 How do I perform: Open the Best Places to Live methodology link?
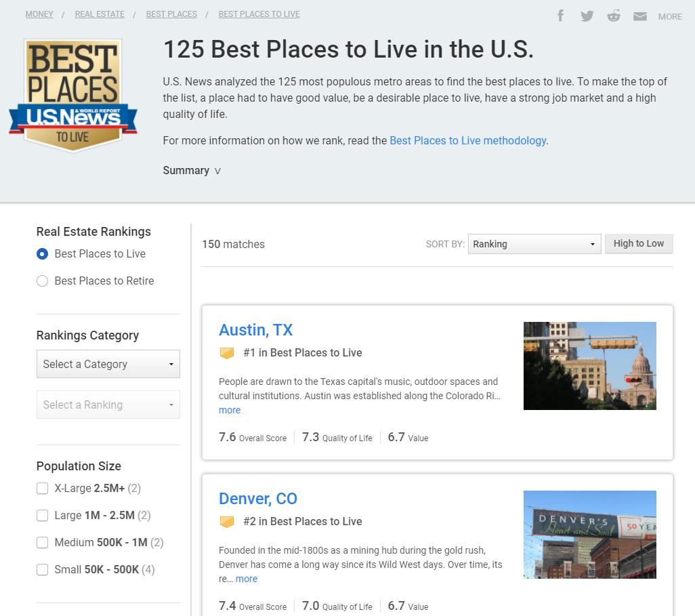coord(467,140)
